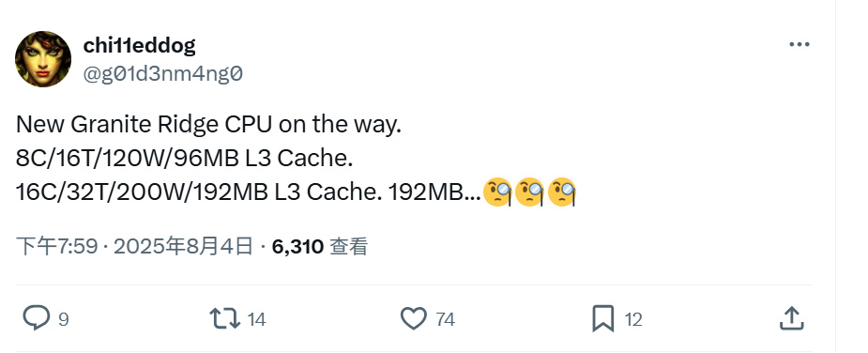
Task: Click the reply speech bubble icon
Action: click(36, 318)
